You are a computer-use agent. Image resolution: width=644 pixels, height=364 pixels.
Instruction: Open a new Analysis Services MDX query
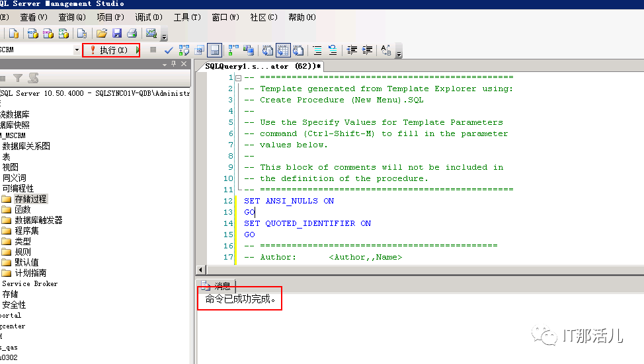(x=32, y=33)
